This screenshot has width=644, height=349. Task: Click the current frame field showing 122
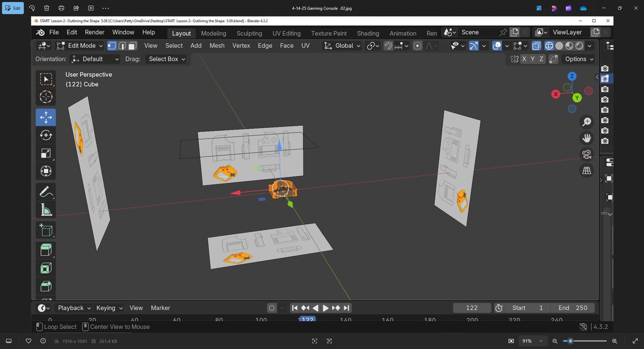[472, 308]
